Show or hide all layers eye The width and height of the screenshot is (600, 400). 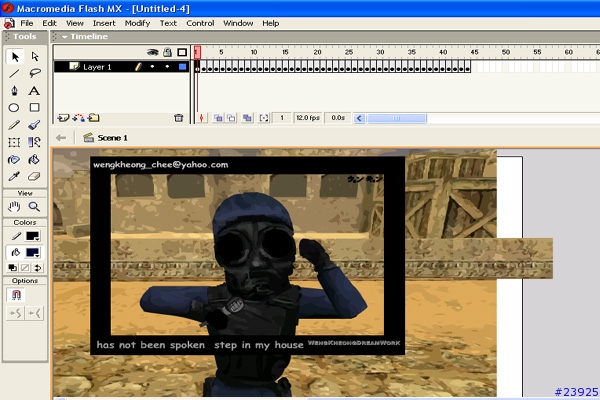(x=153, y=52)
